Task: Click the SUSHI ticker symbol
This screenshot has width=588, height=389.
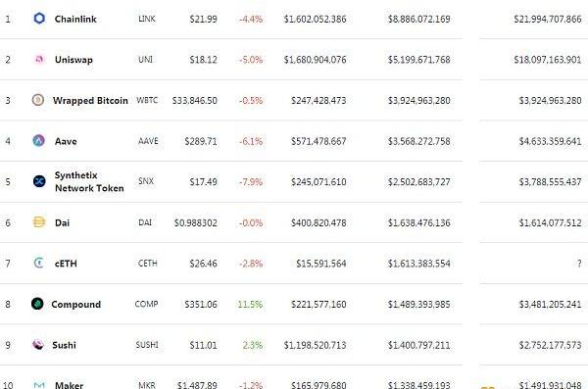Action: tap(147, 345)
